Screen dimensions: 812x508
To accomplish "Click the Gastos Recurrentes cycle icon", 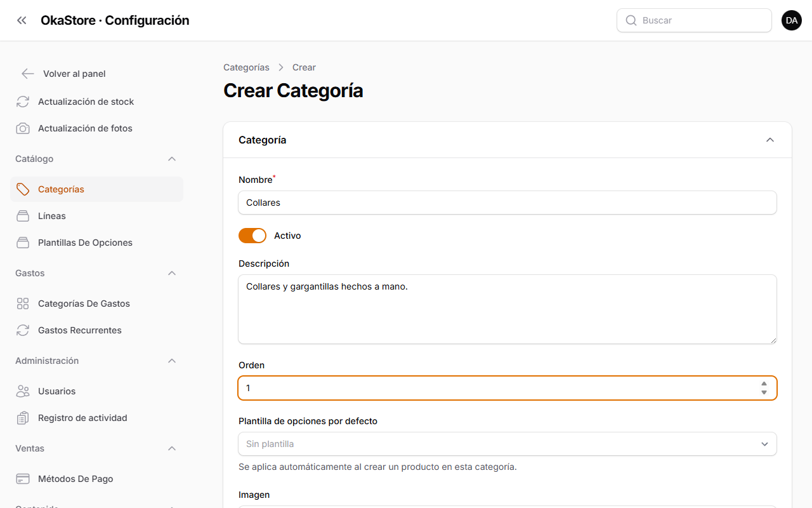I will point(23,330).
